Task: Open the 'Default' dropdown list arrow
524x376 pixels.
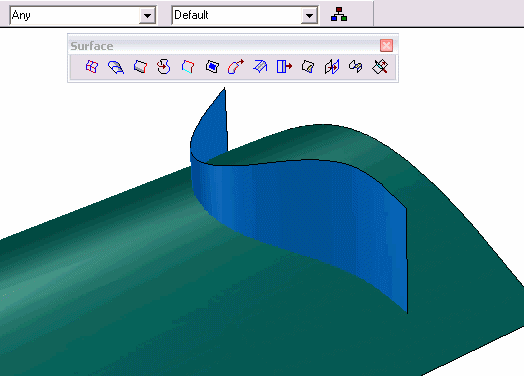Action: coord(309,15)
